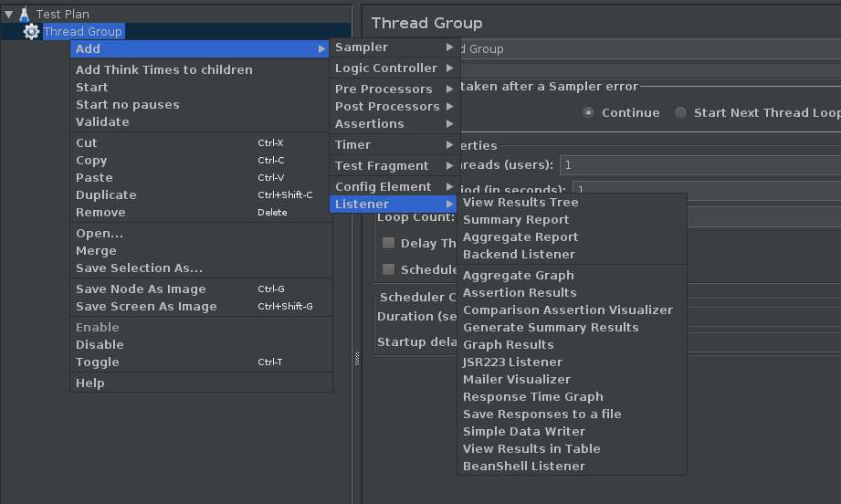This screenshot has height=504, width=841.
Task: Add a Summary Report listener
Action: point(516,220)
